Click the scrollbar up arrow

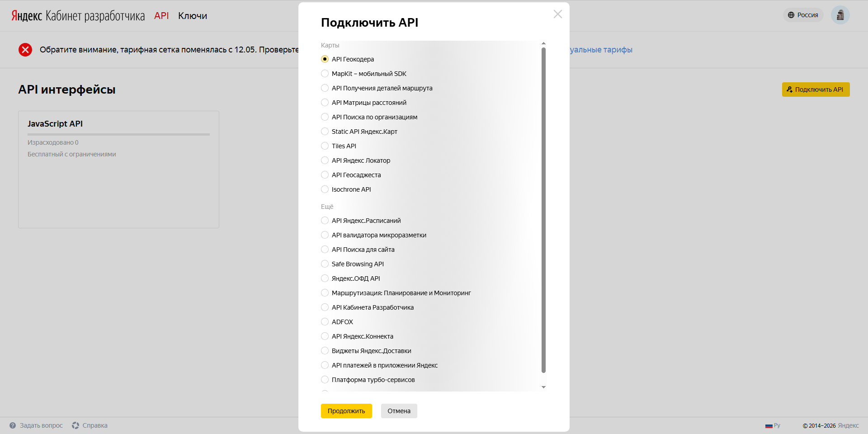(x=543, y=43)
